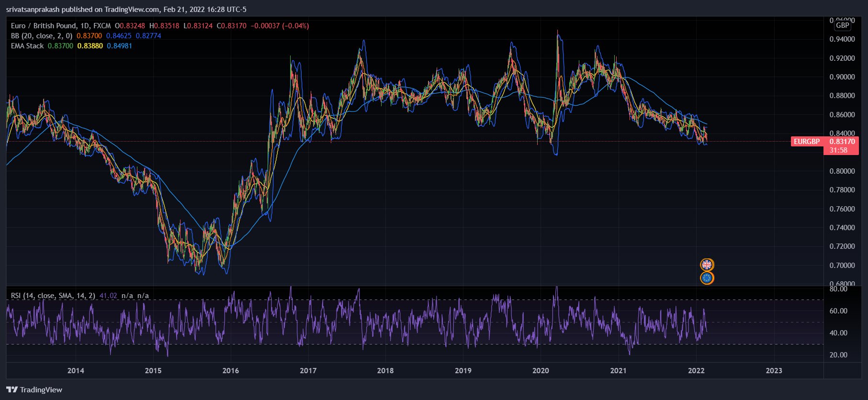Click the green 0.83700 value in EMA Stack row
The width and height of the screenshot is (868, 400).
(x=60, y=46)
